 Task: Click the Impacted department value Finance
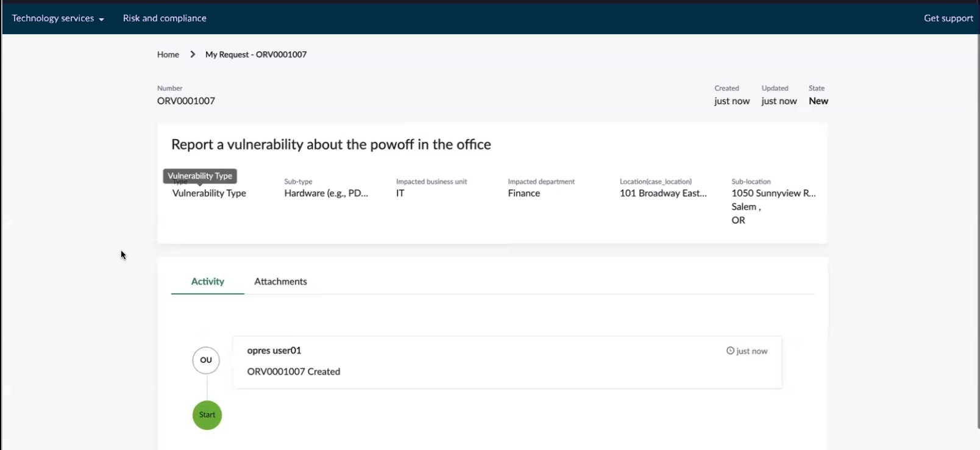point(524,193)
